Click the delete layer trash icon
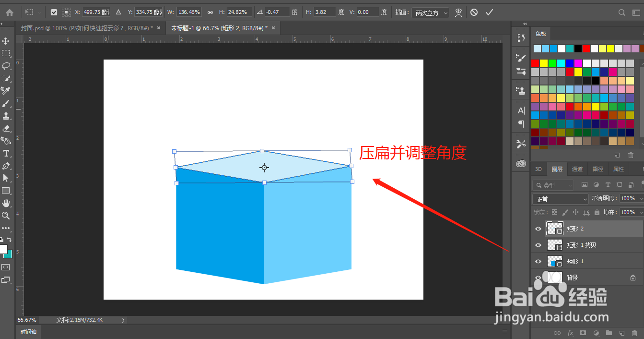Image resolution: width=644 pixels, height=339 pixels. (x=634, y=332)
